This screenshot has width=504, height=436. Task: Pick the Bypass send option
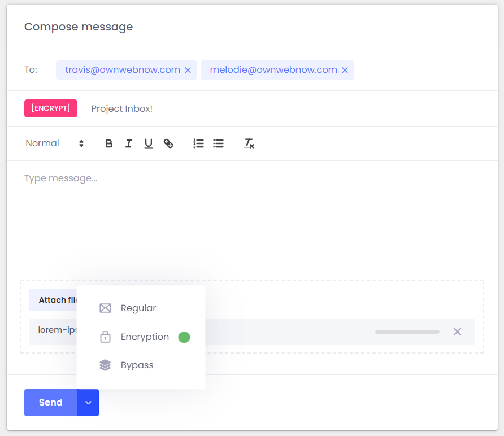tap(137, 365)
